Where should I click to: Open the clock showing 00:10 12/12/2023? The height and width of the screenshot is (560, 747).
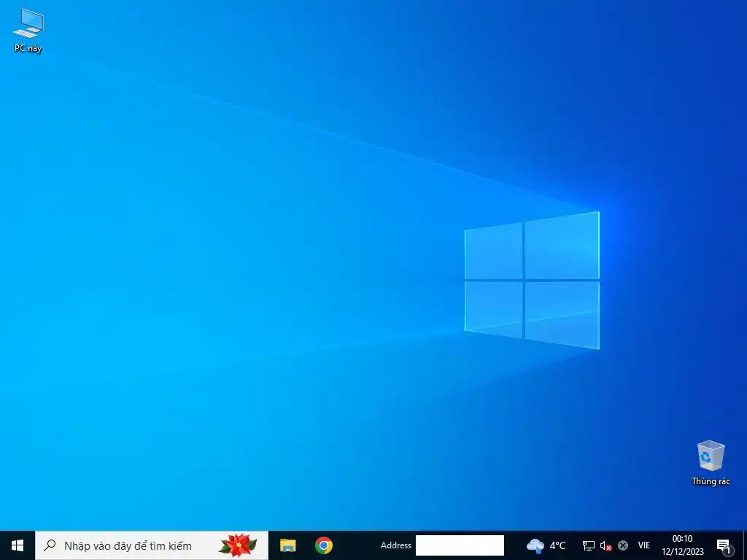[682, 545]
